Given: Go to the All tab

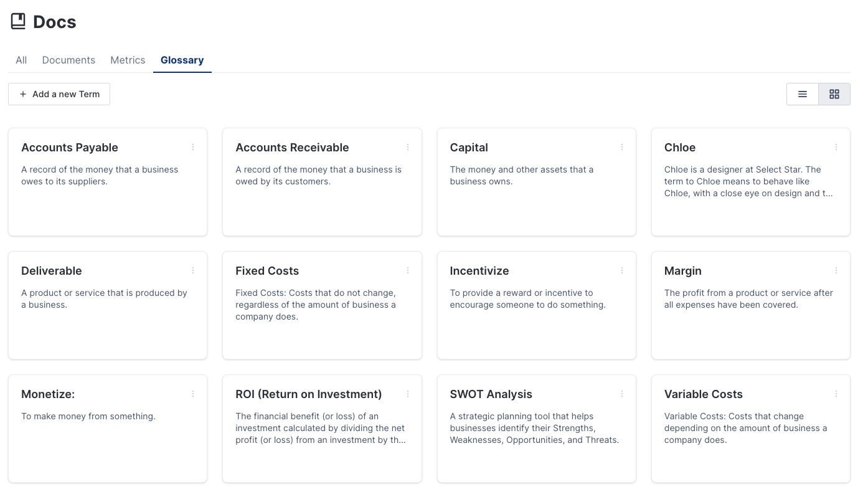Looking at the screenshot, I should tap(21, 60).
